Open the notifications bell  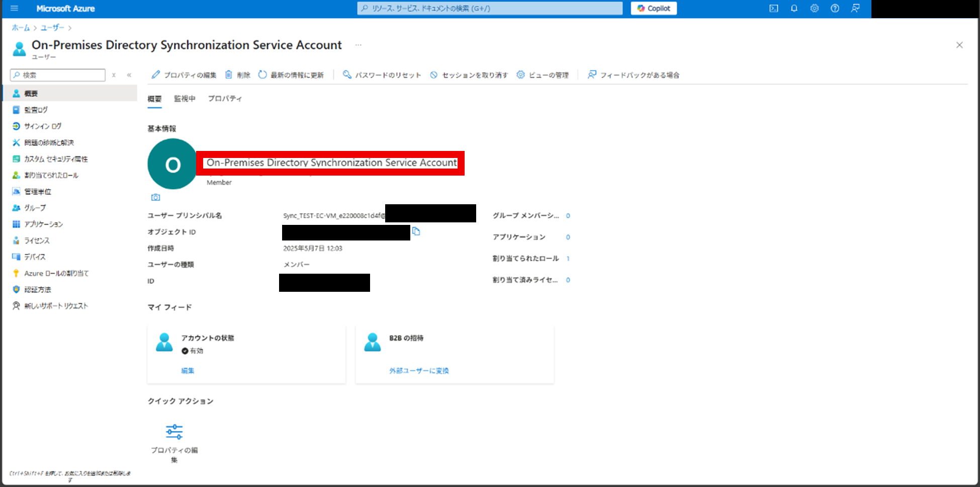[x=794, y=8]
